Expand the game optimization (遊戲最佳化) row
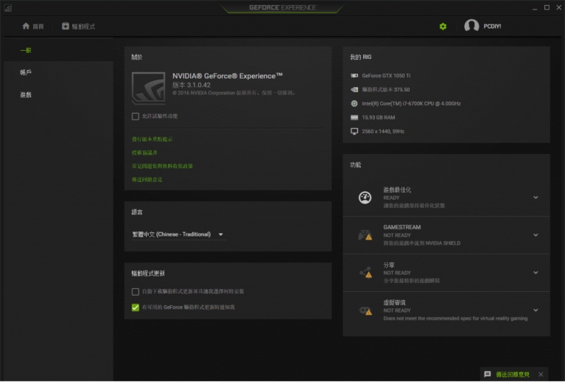565x392 pixels. tap(536, 197)
